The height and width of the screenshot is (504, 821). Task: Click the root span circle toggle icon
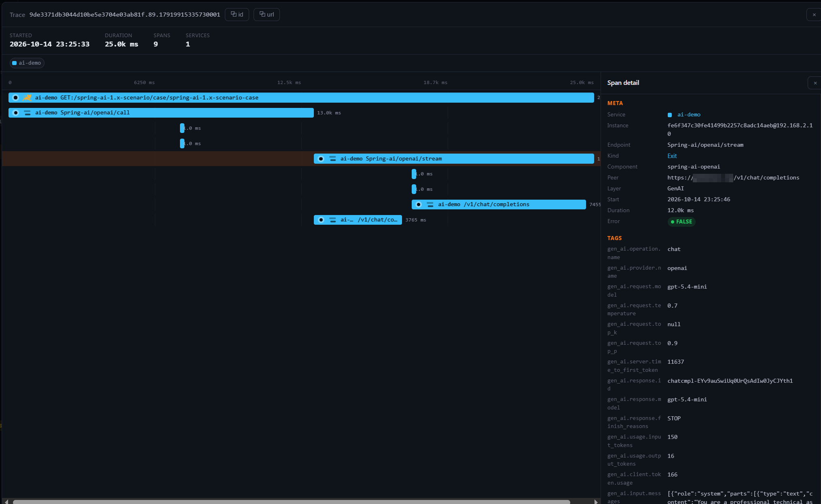pos(16,97)
